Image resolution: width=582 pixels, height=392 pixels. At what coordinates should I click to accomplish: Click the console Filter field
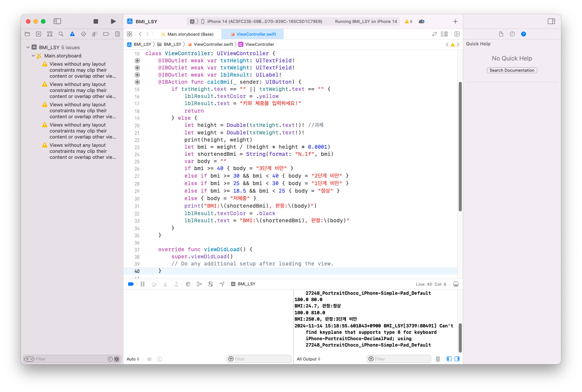399,359
